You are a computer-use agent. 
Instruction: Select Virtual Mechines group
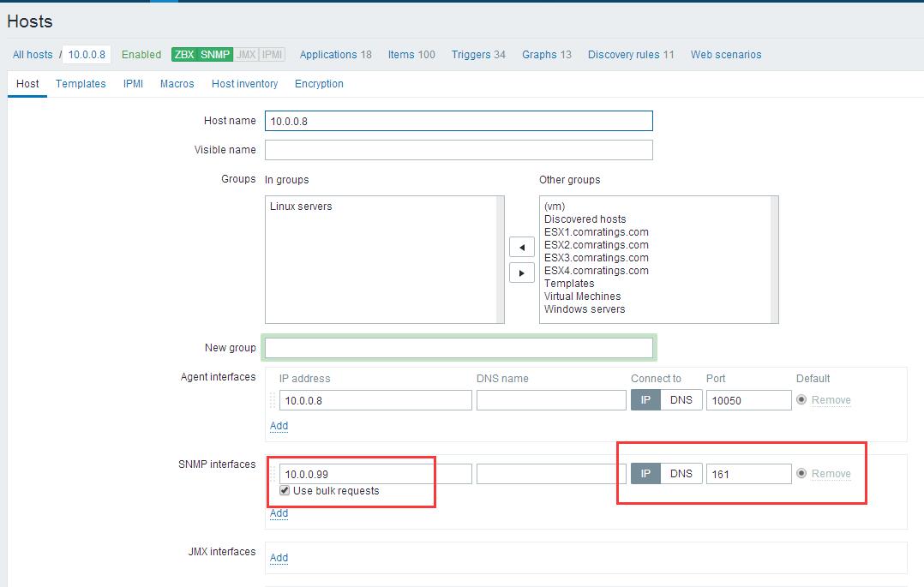click(582, 296)
